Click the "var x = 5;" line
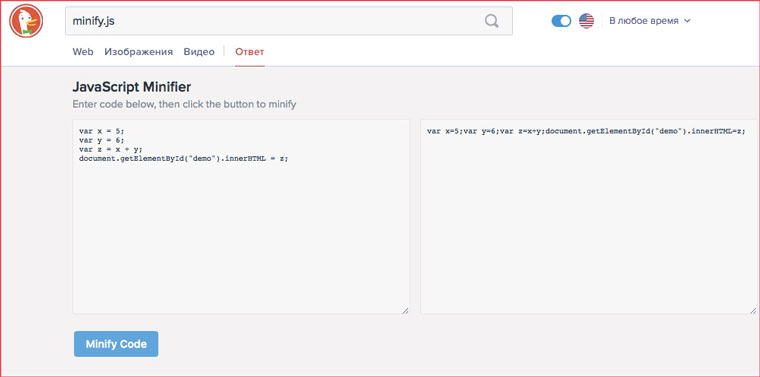 (101, 131)
